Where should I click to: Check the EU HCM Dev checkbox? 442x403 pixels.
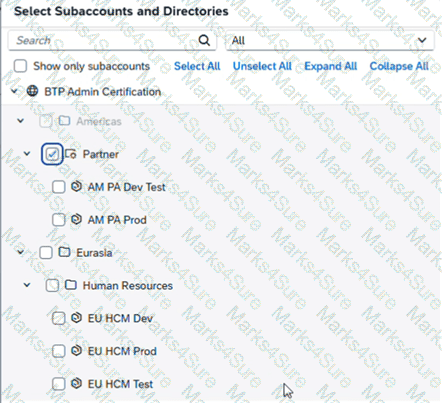pyautogui.click(x=59, y=318)
